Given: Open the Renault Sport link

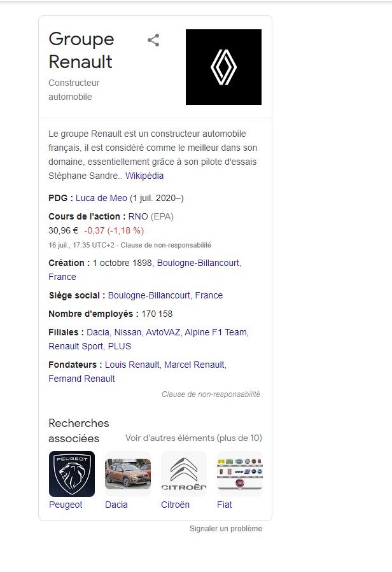Looking at the screenshot, I should pyautogui.click(x=76, y=346).
